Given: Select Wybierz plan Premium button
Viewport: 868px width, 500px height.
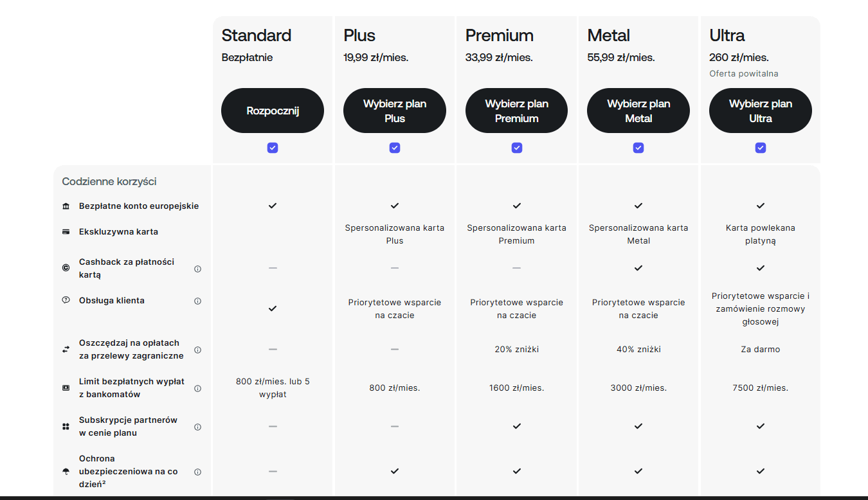Looking at the screenshot, I should pyautogui.click(x=517, y=111).
